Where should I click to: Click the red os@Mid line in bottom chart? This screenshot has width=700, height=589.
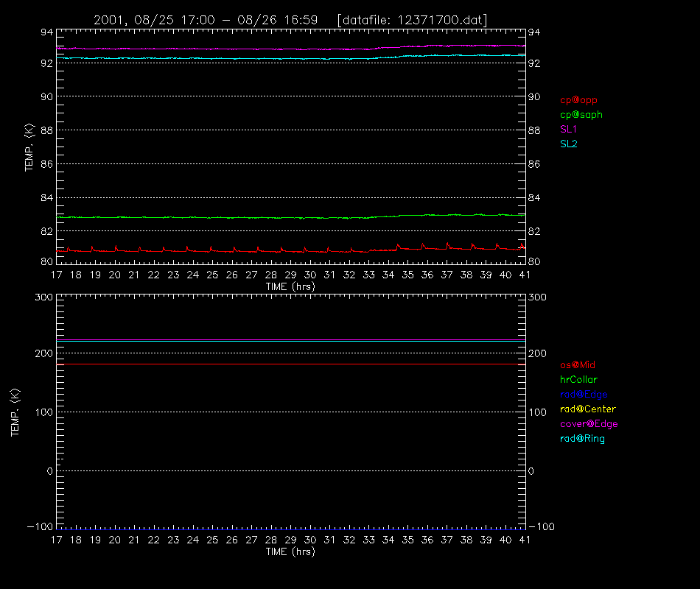pos(290,364)
